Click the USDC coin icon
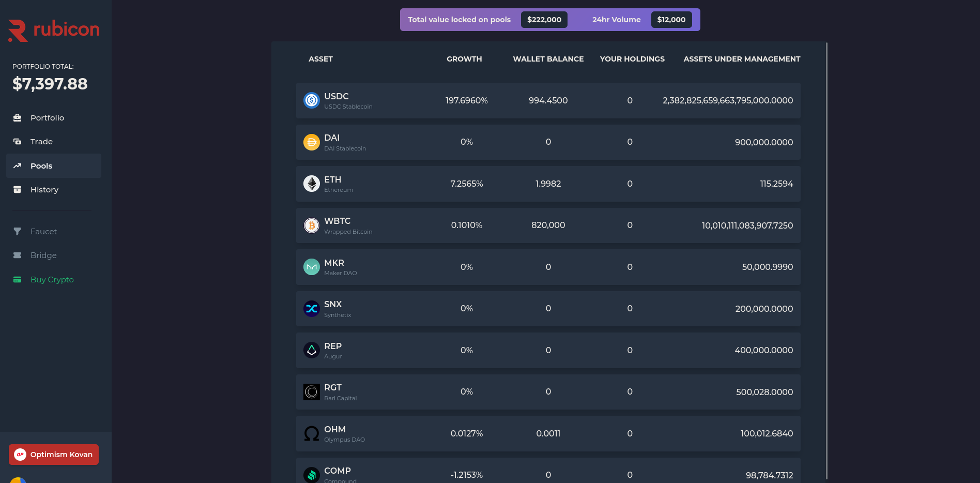Viewport: 980px width, 483px height. (312, 100)
